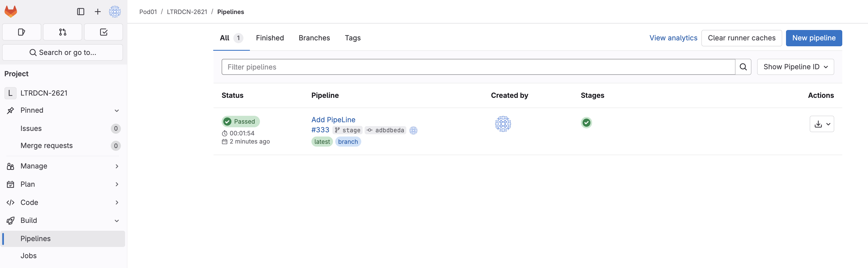Open the to-do list icon shortcut
The image size is (868, 268).
(104, 32)
